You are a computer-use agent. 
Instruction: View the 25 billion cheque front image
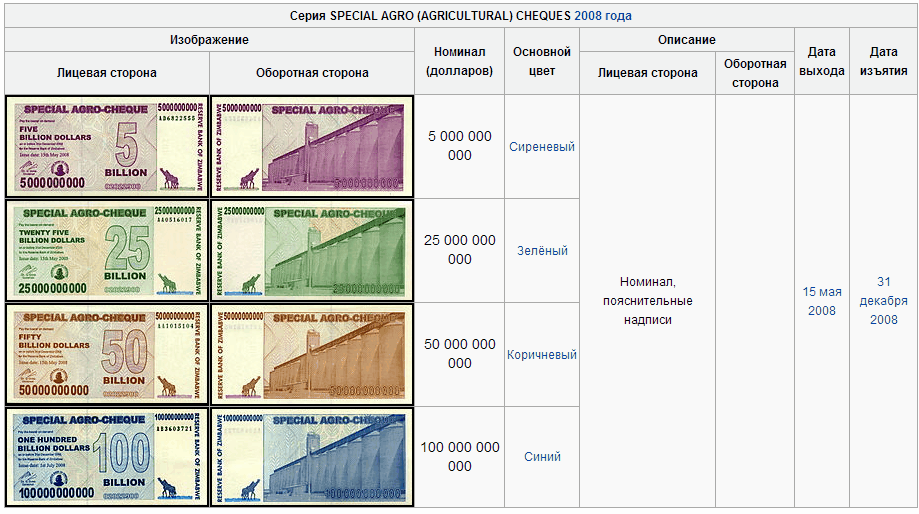pyautogui.click(x=107, y=250)
